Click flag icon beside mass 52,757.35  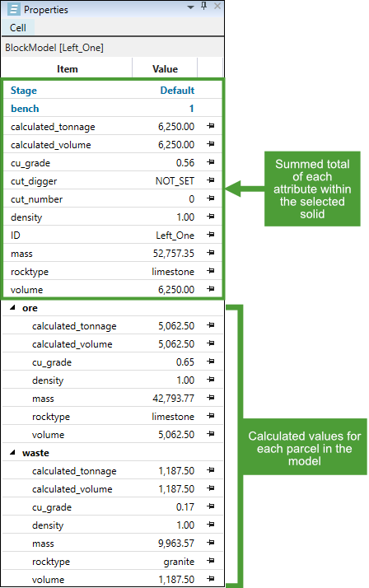pyautogui.click(x=211, y=253)
